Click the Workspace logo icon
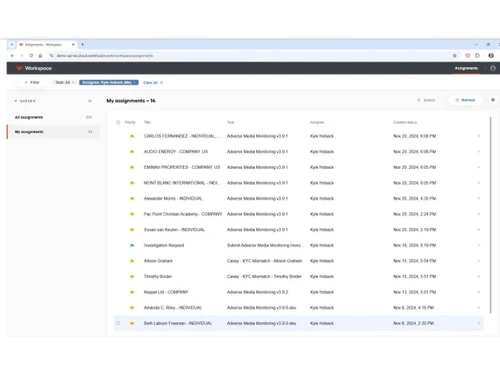This screenshot has height=375, width=500. (x=19, y=68)
